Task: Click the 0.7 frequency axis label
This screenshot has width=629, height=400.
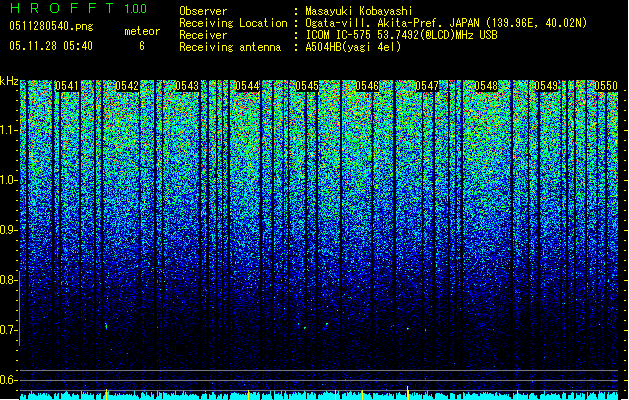Action: click(x=8, y=330)
